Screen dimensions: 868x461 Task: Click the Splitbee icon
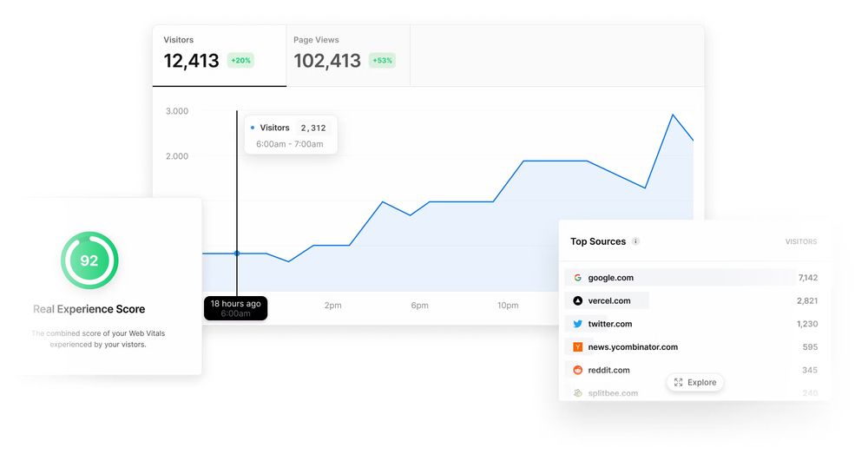(x=578, y=393)
